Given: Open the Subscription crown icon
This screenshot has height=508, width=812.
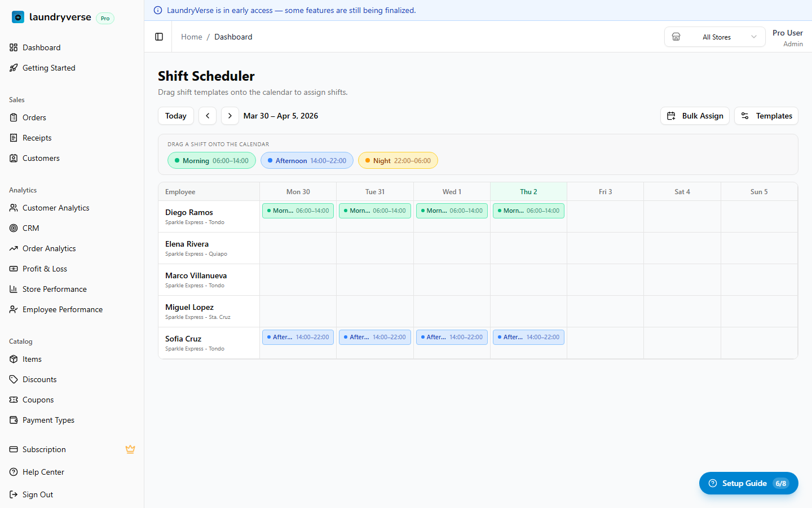Looking at the screenshot, I should click(130, 449).
